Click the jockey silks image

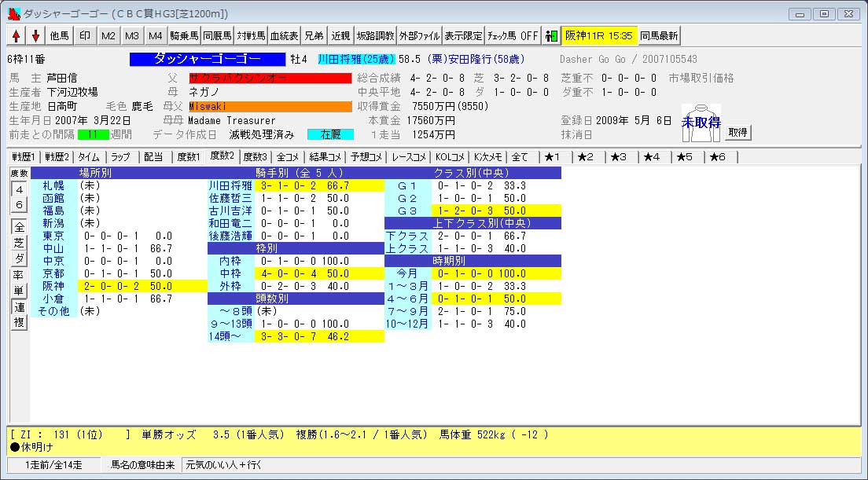[701, 123]
